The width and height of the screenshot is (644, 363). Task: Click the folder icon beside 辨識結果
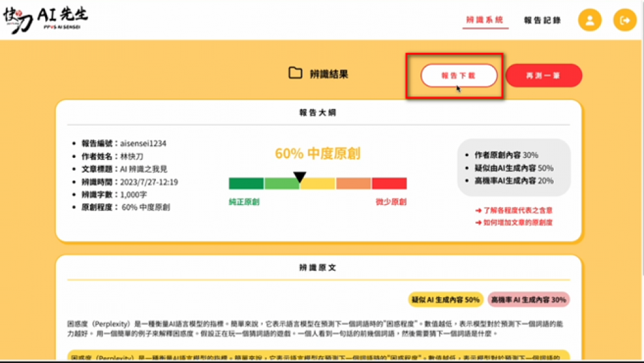tap(295, 73)
